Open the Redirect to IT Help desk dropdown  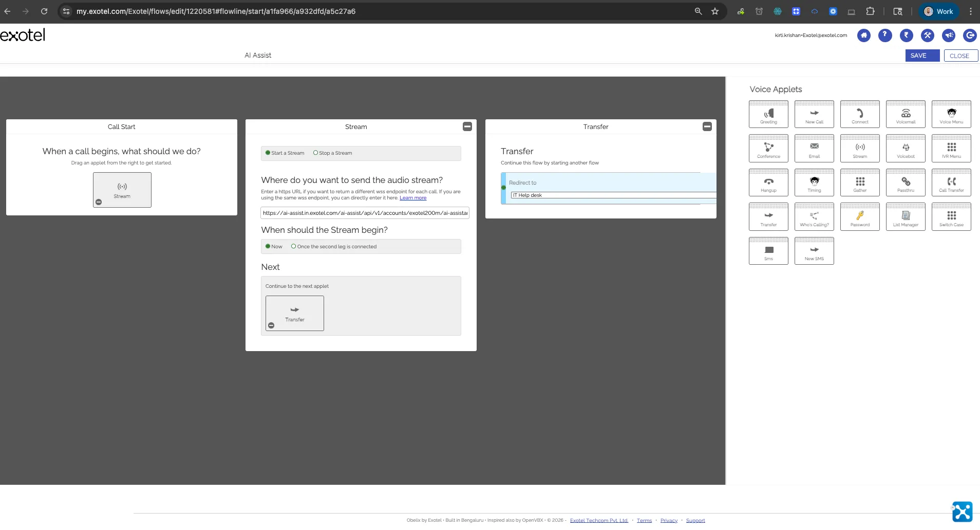[x=613, y=195]
